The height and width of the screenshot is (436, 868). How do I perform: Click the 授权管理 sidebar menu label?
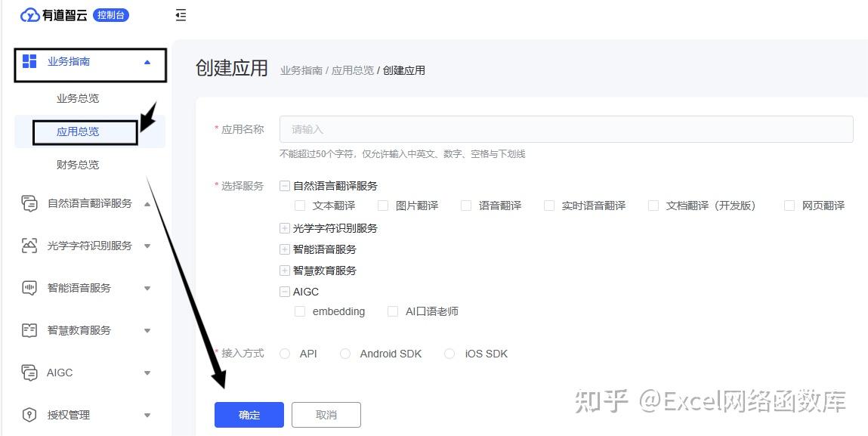69,415
